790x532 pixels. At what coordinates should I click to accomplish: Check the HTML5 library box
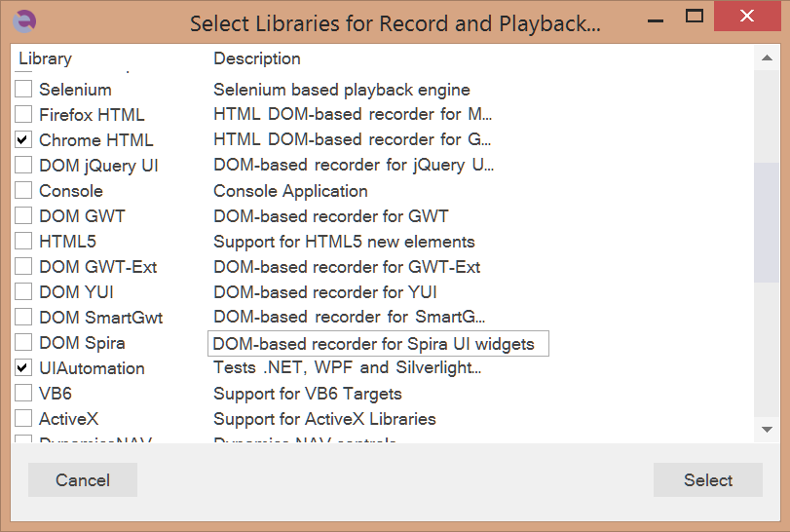click(x=23, y=242)
